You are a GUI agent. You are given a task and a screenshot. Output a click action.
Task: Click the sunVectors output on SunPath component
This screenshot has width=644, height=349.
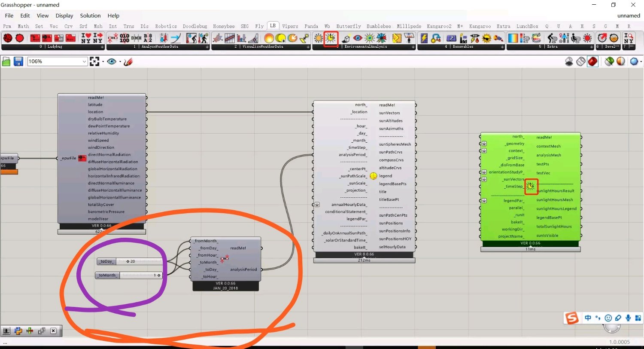389,113
